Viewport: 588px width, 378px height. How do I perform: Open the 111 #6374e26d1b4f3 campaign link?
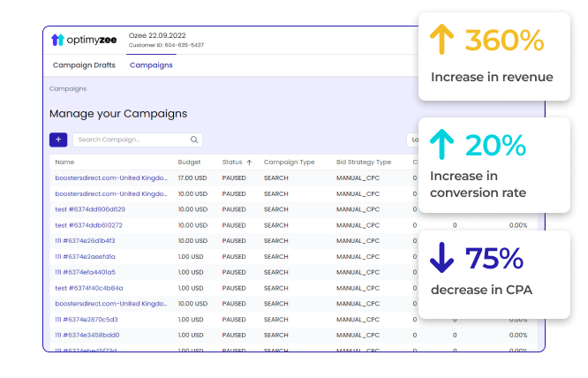point(85,241)
